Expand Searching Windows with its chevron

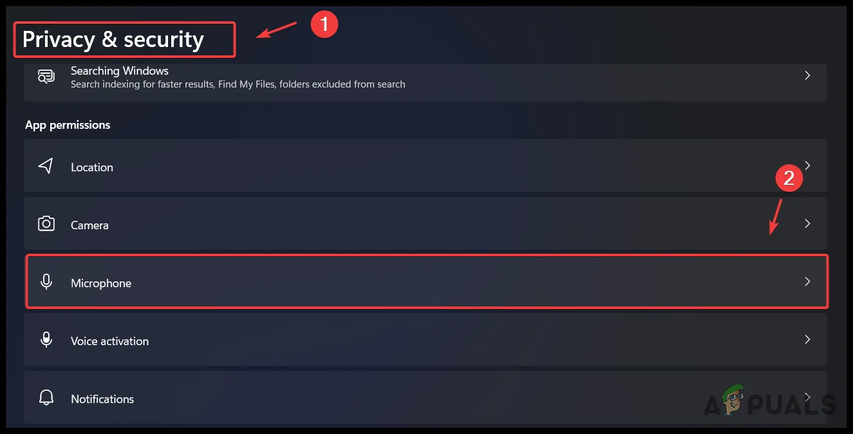coord(807,76)
